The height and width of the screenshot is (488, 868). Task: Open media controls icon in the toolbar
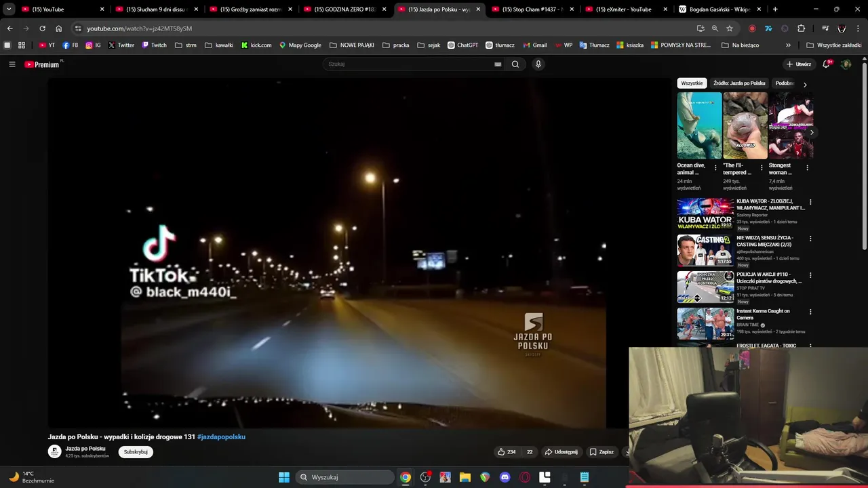(825, 28)
